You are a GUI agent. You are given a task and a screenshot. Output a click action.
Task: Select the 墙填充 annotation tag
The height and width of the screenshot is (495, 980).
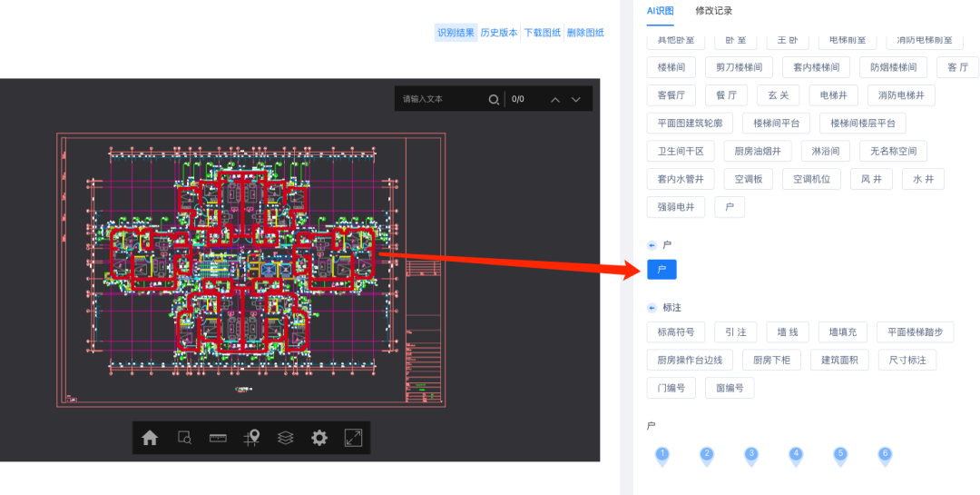click(842, 332)
